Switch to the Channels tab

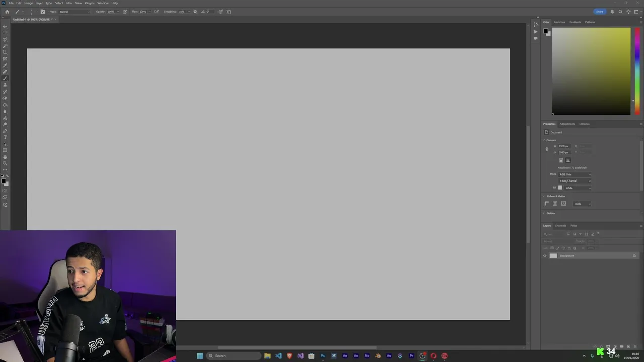[x=560, y=226]
